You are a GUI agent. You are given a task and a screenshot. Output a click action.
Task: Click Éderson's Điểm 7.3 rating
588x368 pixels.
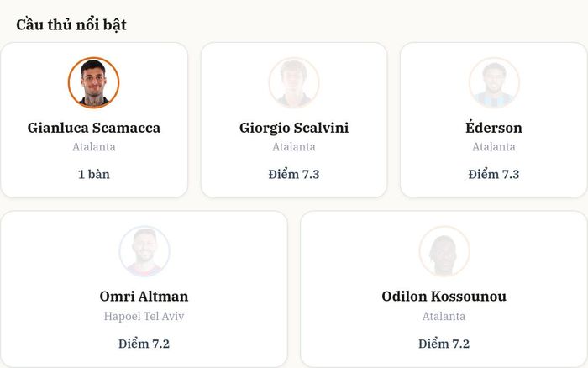pos(494,175)
